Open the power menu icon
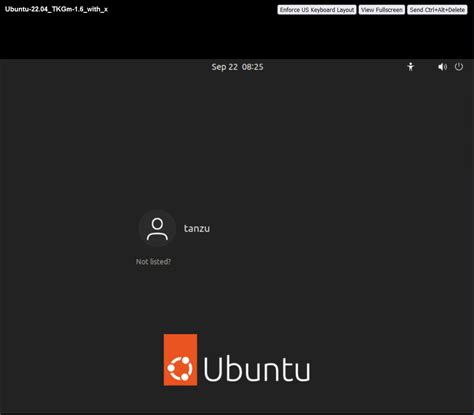Screen dimensions: 474x415 459,67
